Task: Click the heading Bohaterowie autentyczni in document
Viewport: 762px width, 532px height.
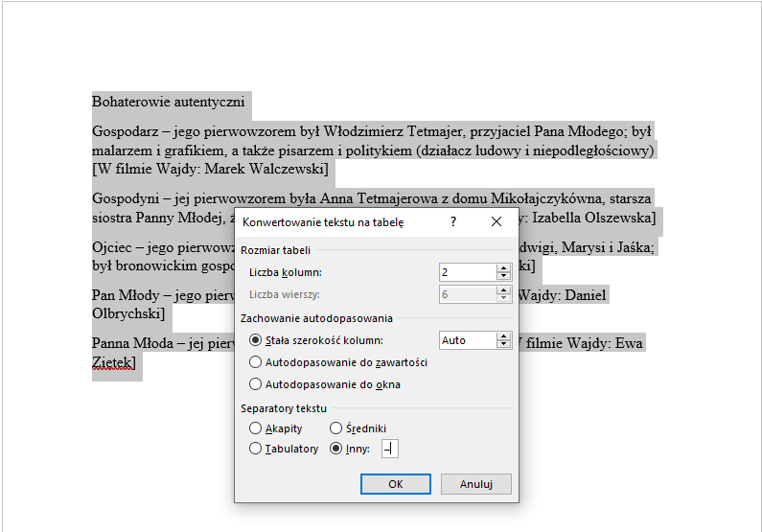Action: tap(169, 101)
